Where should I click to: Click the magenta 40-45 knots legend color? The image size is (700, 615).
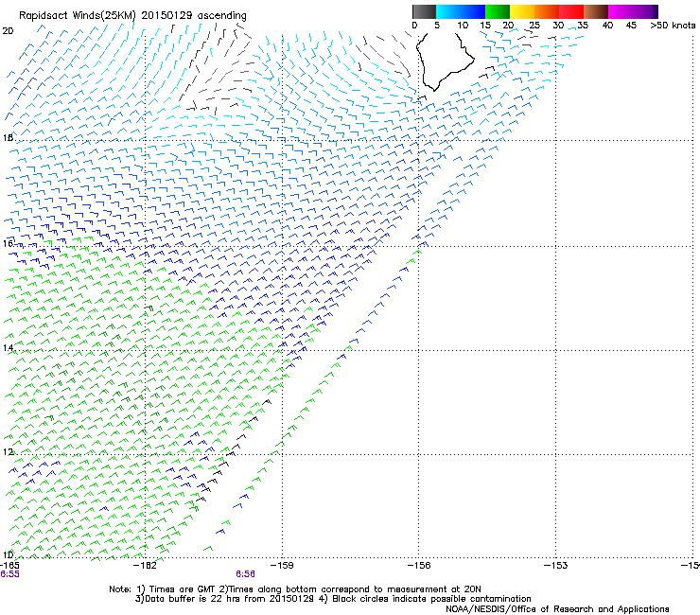(621, 11)
